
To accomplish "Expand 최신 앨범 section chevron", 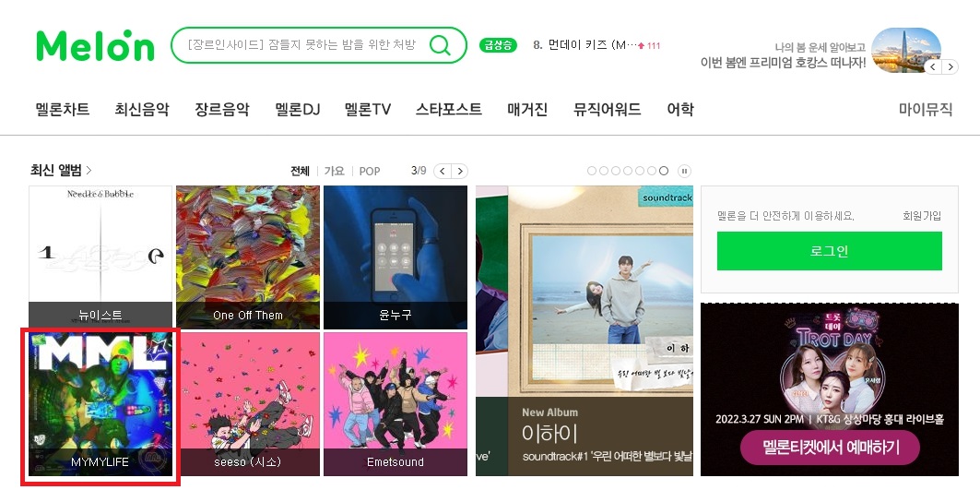I will [89, 170].
